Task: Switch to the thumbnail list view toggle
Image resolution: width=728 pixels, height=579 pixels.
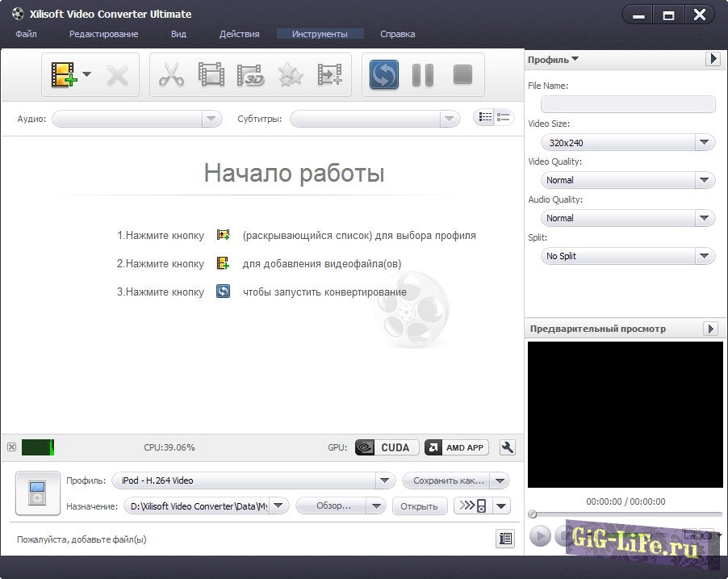Action: [485, 118]
